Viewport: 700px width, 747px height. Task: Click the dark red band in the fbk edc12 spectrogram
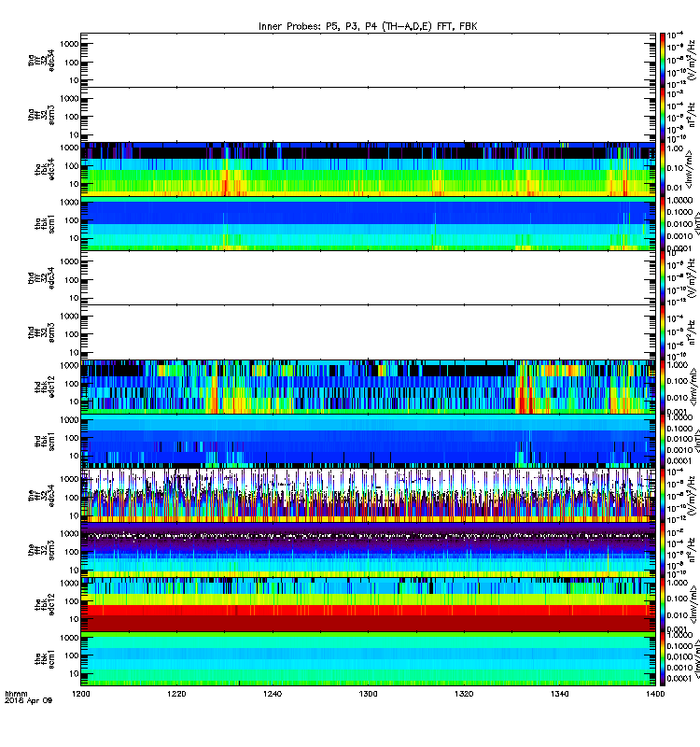coord(368,624)
